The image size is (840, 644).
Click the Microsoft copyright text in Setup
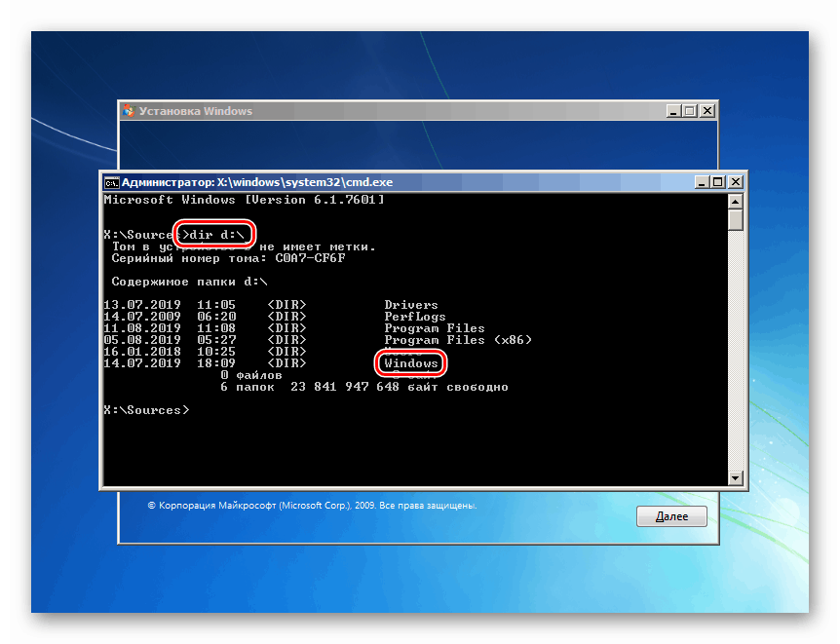tap(312, 506)
